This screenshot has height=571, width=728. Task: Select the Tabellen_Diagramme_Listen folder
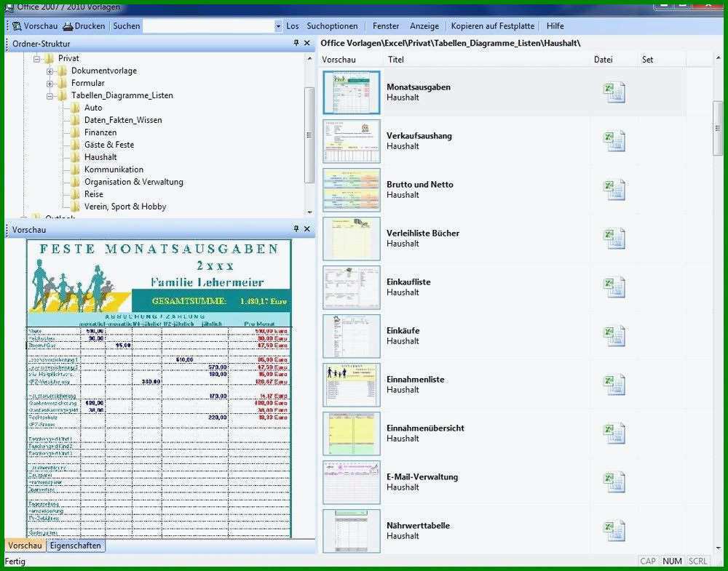pos(122,95)
